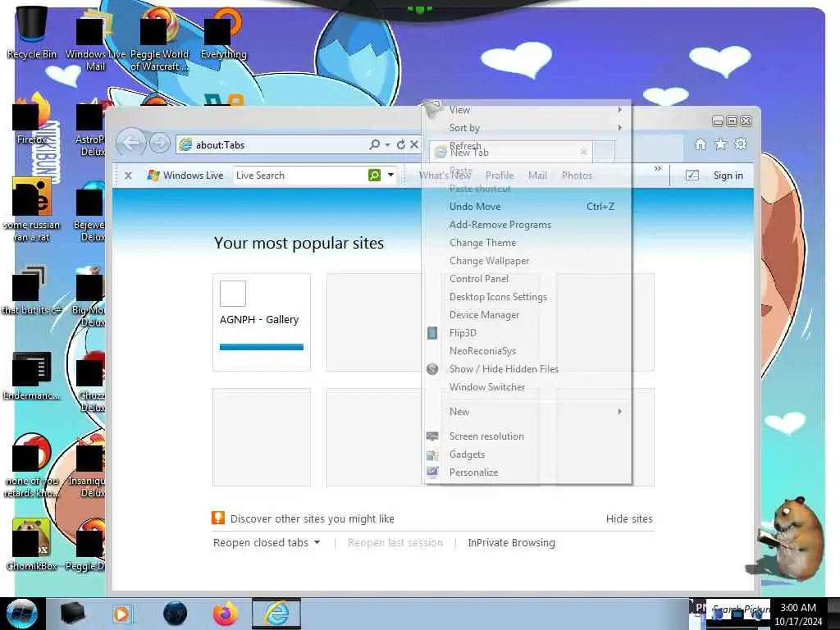Click Internet Explorer taskbar button
This screenshot has width=840, height=630.
276,614
